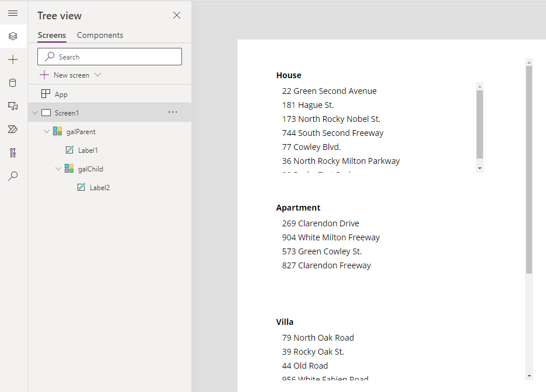Image resolution: width=546 pixels, height=392 pixels.
Task: Select the Power Automate sidebar icon
Action: 13,129
